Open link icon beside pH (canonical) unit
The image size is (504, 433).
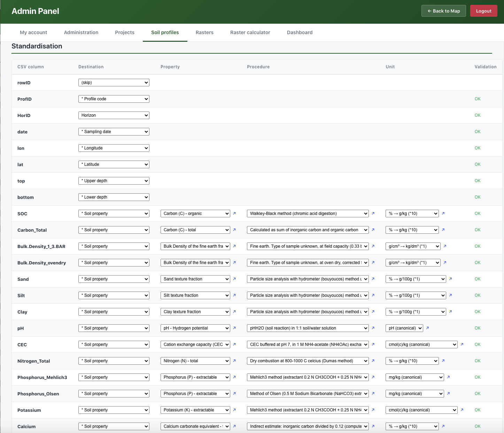[427, 328]
